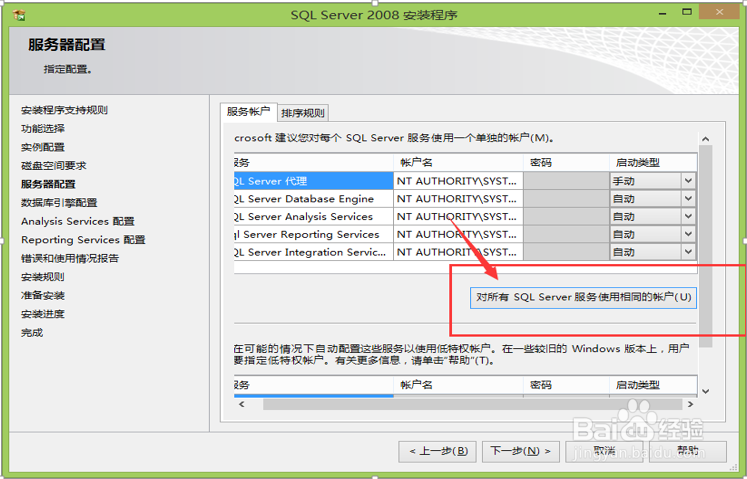
Task: Click password cell for Database Engine
Action: point(566,199)
